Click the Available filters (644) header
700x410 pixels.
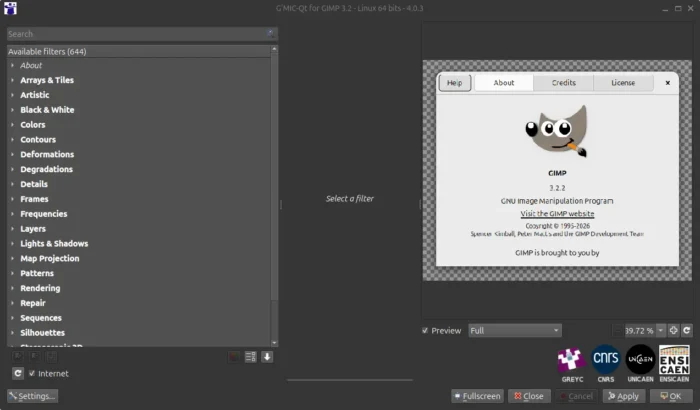138,51
